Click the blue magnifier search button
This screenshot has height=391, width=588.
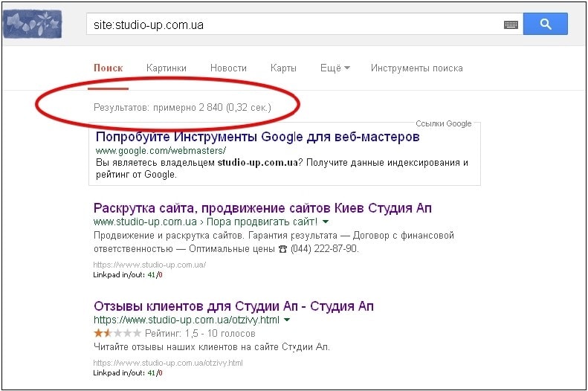coord(545,24)
